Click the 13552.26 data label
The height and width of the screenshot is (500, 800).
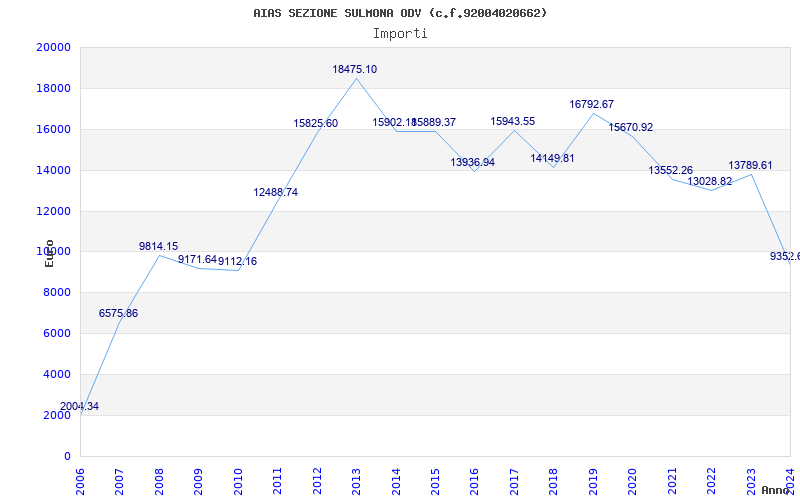click(670, 170)
